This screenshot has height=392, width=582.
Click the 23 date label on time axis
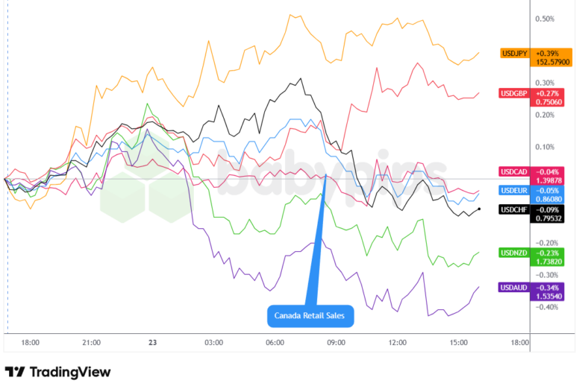pos(152,343)
